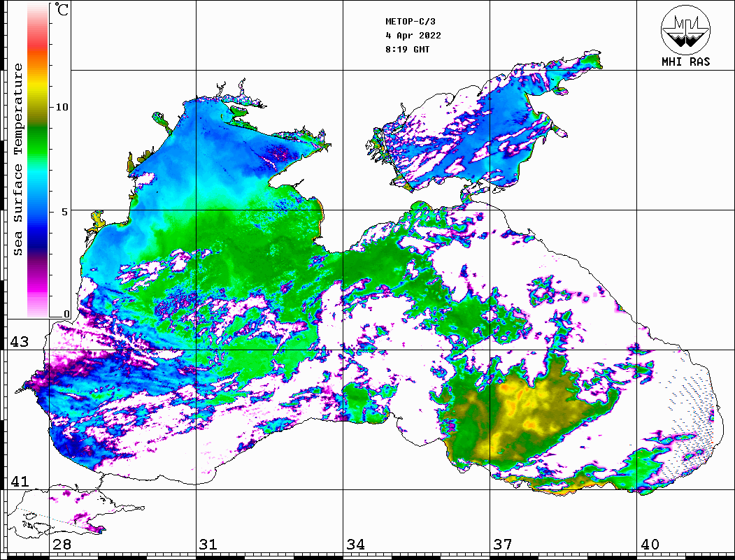Screen dimensions: 735x560
Task: Click the temperature color bar gradient
Action: click(x=38, y=160)
